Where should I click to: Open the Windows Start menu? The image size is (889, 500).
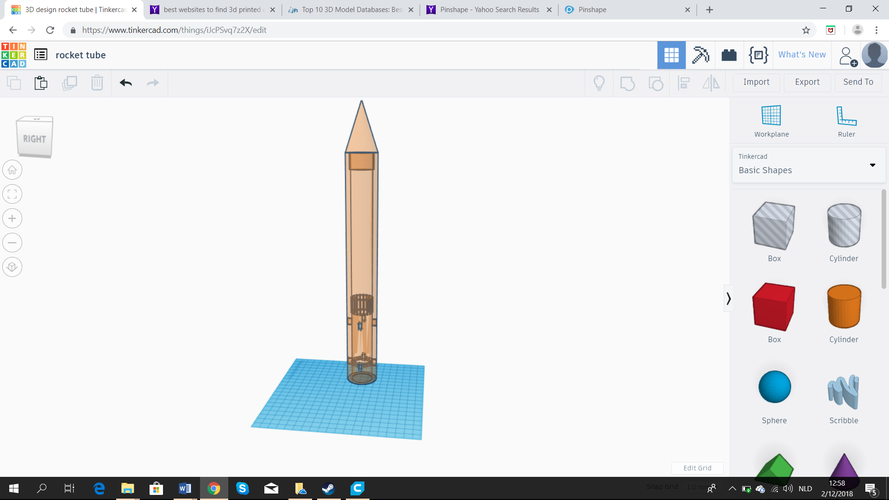point(14,488)
